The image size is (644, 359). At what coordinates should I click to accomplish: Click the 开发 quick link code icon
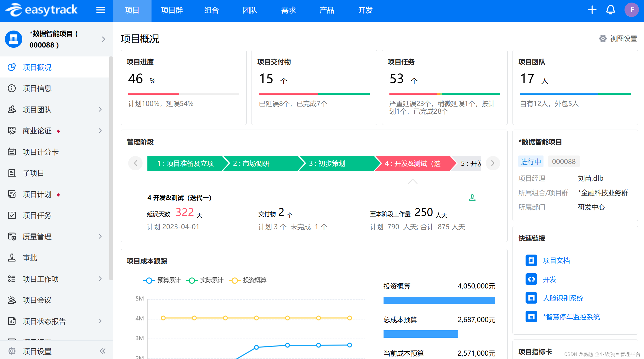pos(531,279)
